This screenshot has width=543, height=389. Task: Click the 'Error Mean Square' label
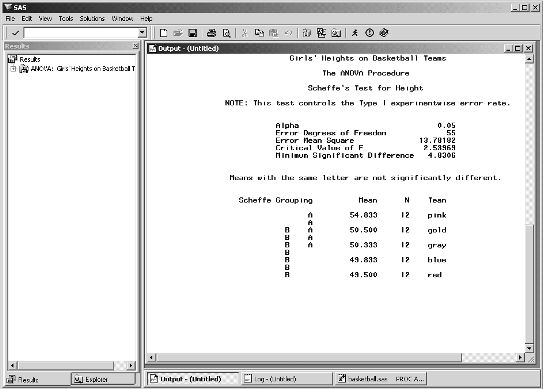(314, 141)
